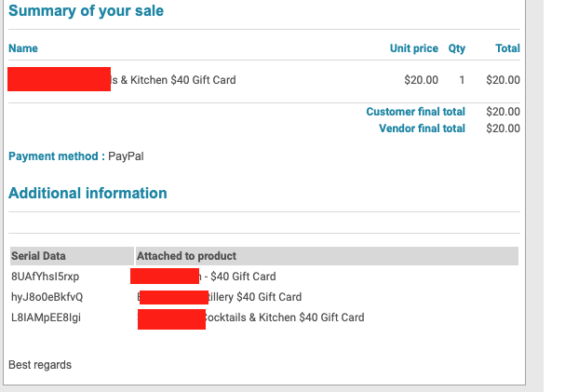Select serial code L8IAMpEE8lgi
Screen dimensions: 565x392
click(x=45, y=318)
